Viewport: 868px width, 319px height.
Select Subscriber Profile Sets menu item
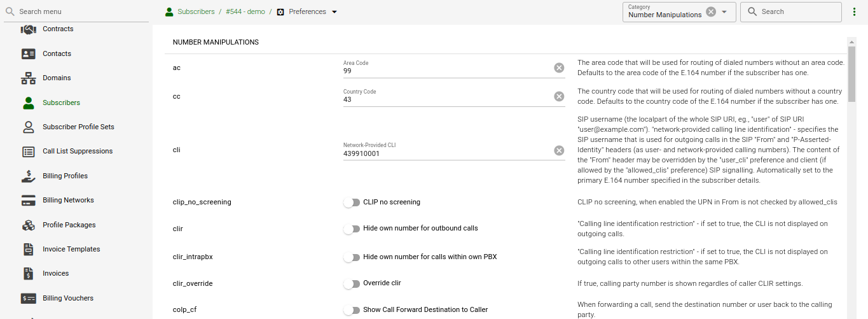[x=78, y=127]
